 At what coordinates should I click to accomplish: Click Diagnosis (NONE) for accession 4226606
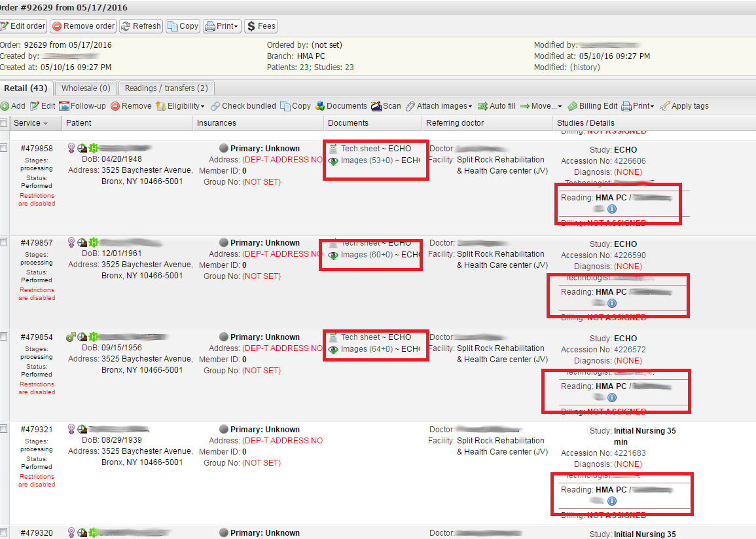coord(628,172)
